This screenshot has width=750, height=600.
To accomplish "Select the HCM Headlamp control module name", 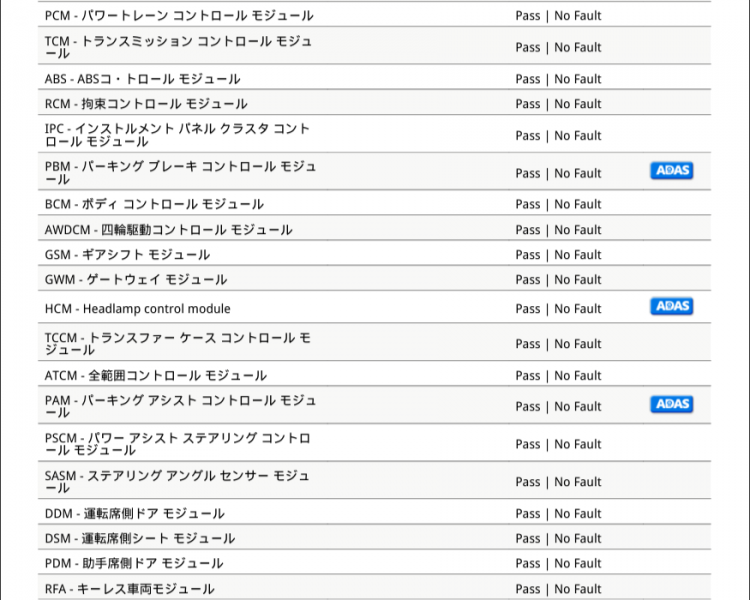I will click(x=138, y=309).
